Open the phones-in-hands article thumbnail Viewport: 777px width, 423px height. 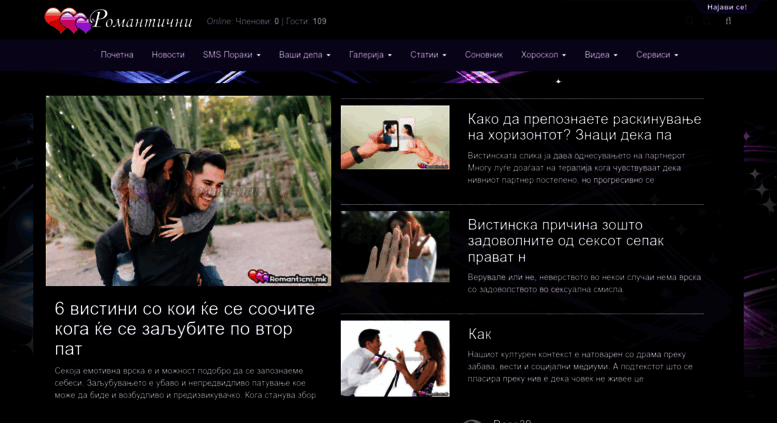tap(395, 137)
